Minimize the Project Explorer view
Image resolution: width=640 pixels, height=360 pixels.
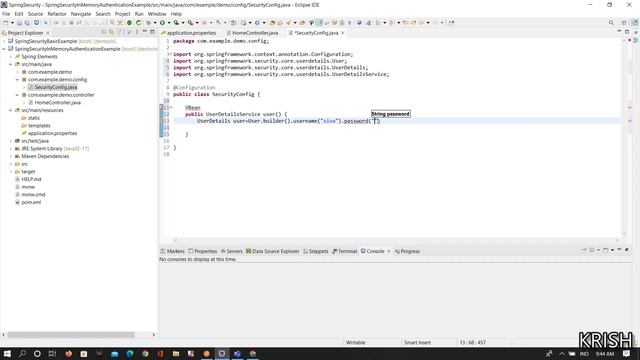tap(144, 32)
